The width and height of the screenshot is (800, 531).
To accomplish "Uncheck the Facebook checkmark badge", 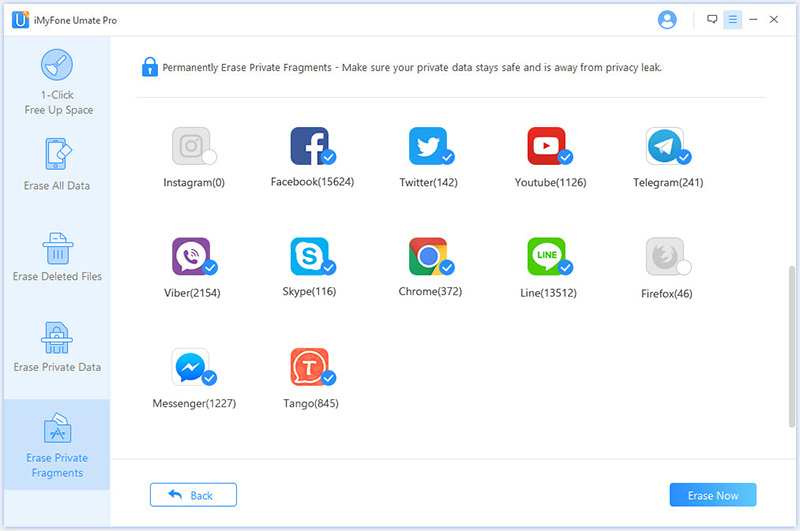I will point(329,157).
